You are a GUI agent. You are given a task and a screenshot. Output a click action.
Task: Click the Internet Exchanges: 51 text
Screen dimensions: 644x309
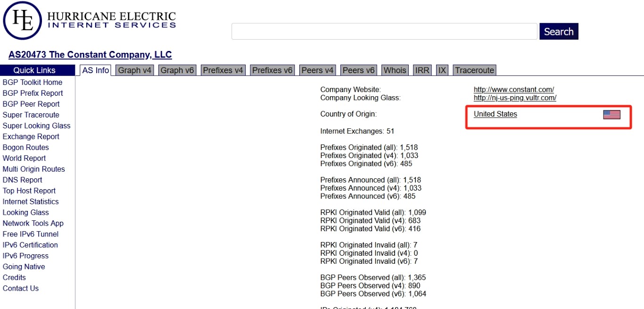pos(357,131)
